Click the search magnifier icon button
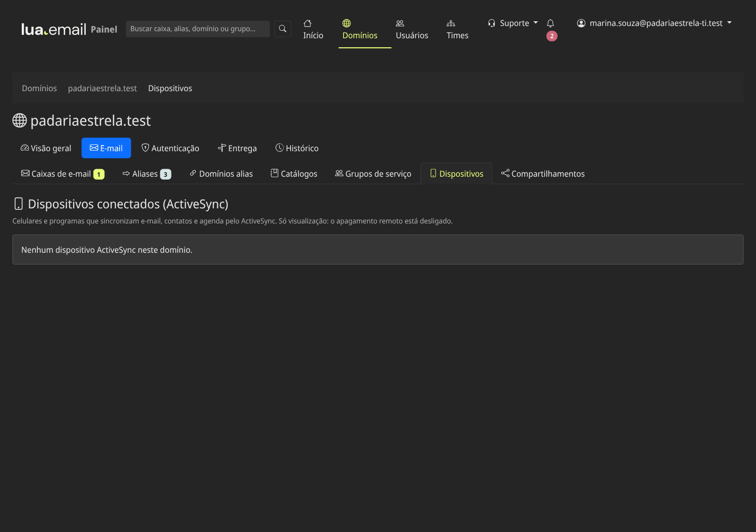The height and width of the screenshot is (532, 756). tap(283, 29)
